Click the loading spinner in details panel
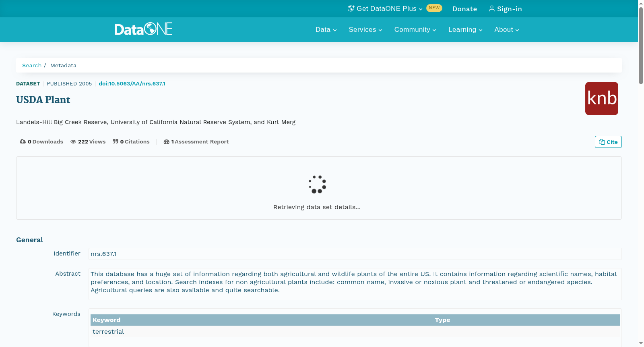Screen dimensions: 644x347 tap(317, 185)
